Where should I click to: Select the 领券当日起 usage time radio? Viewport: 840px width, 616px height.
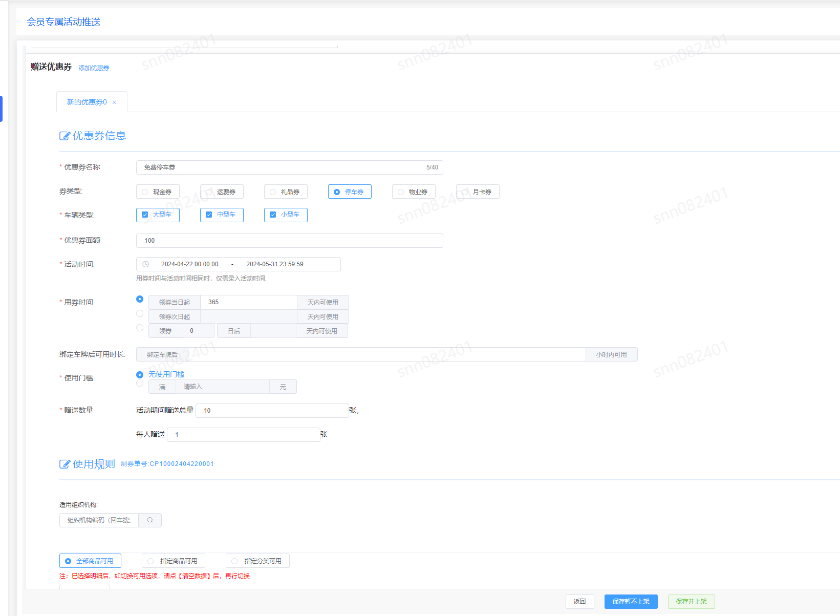pos(140,299)
